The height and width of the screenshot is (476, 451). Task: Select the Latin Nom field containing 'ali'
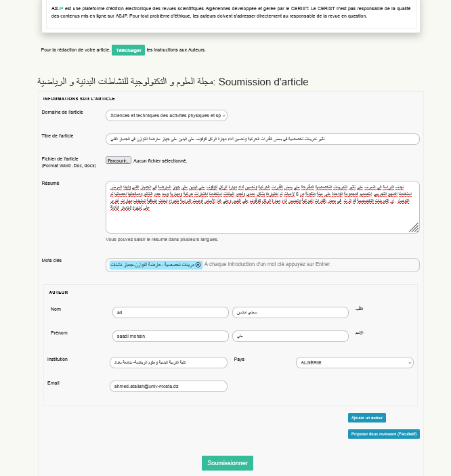click(x=171, y=312)
